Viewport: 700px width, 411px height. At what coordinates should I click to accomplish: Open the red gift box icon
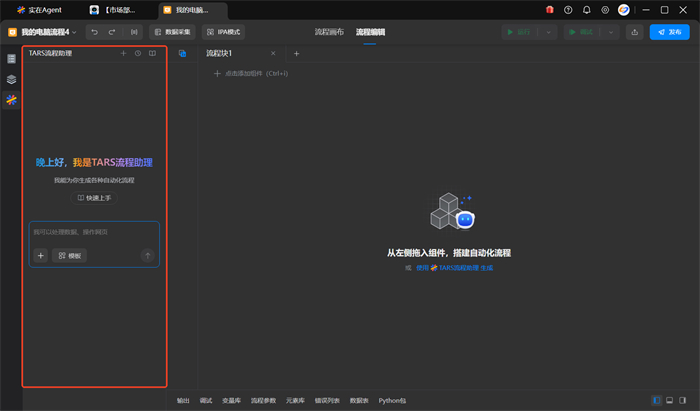pos(550,10)
